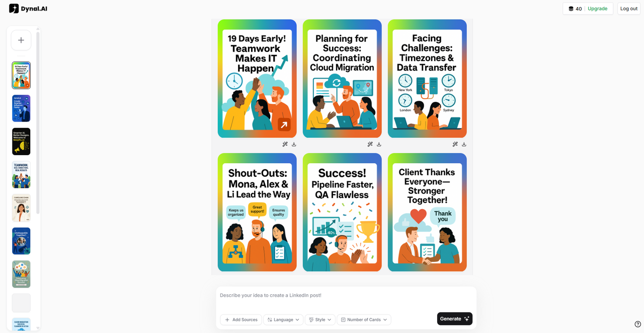Image resolution: width=644 pixels, height=333 pixels.
Task: Click the Log out button
Action: pos(629,9)
